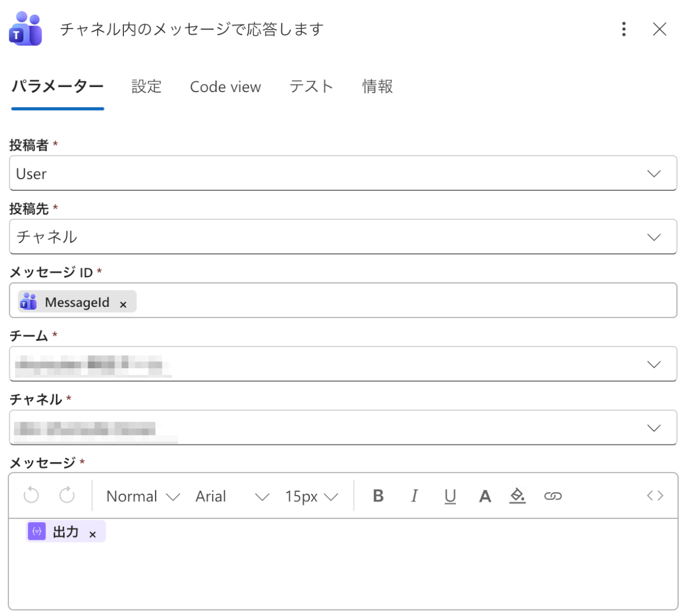Switch to the 設定 tab

tap(147, 86)
